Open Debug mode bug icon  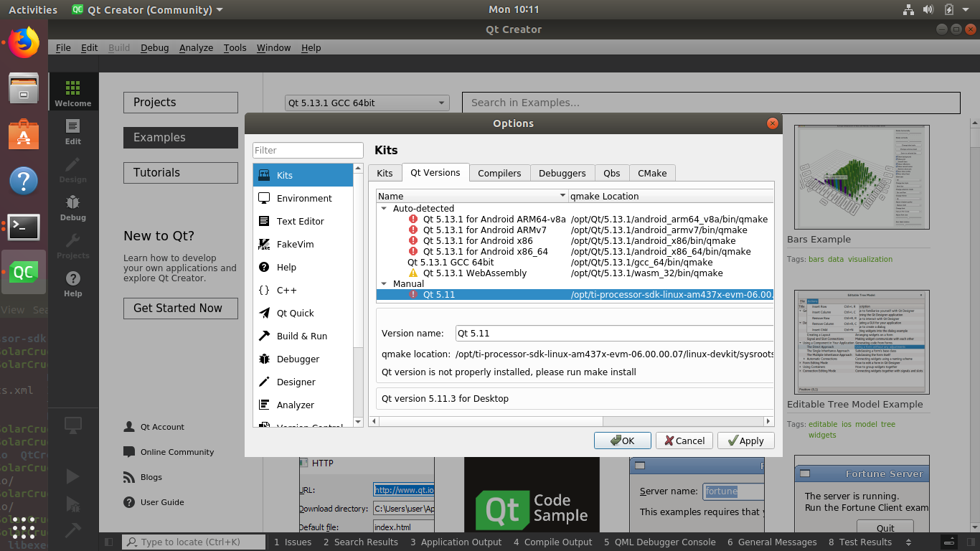point(73,207)
